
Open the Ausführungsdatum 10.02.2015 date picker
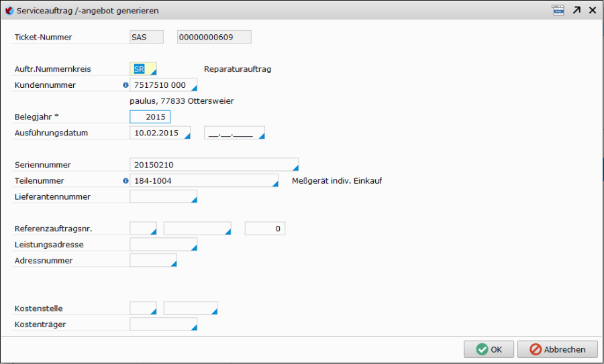pyautogui.click(x=160, y=133)
